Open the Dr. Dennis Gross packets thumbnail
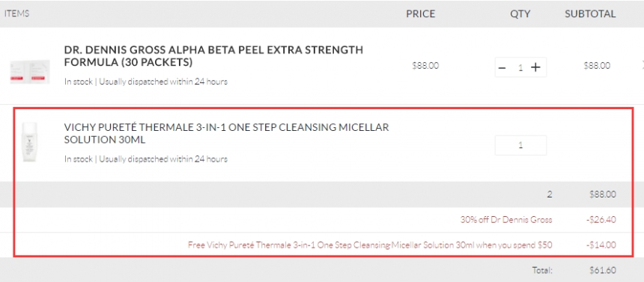The width and height of the screenshot is (644, 282). 30,71
